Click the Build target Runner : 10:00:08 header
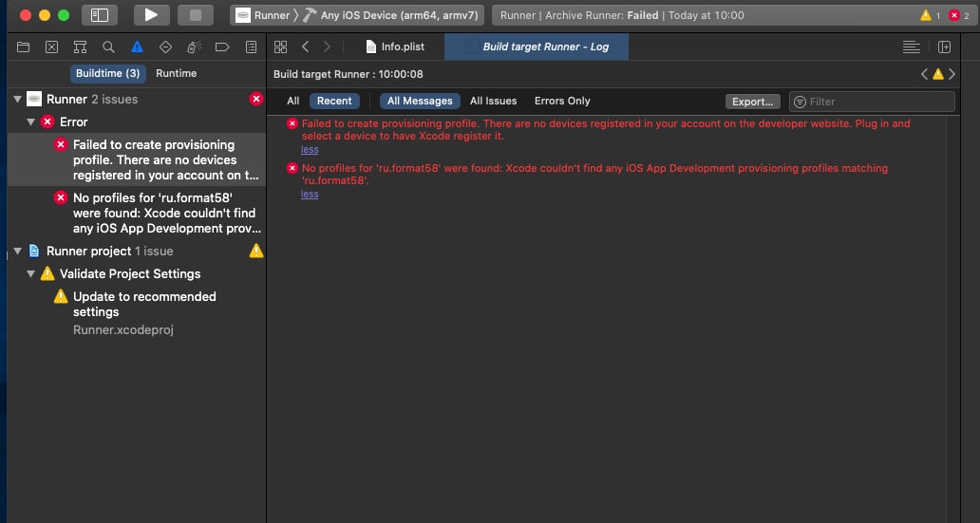980x523 pixels. pyautogui.click(x=349, y=74)
